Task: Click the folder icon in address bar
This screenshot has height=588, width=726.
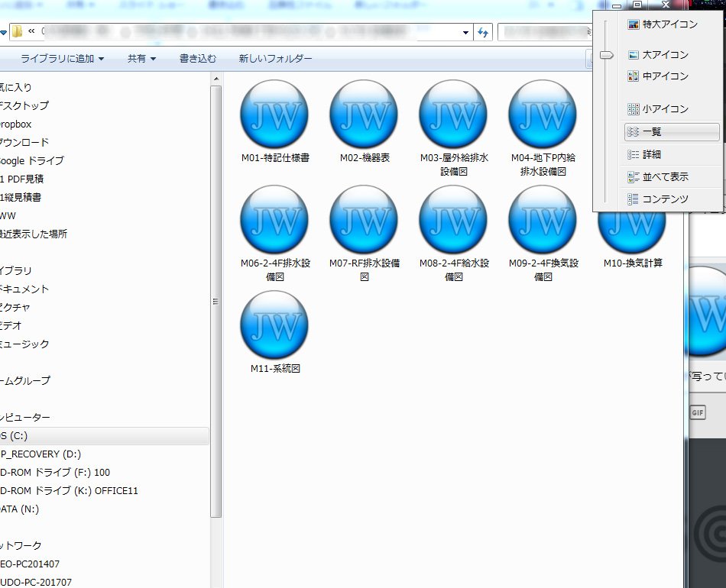Action: click(17, 31)
